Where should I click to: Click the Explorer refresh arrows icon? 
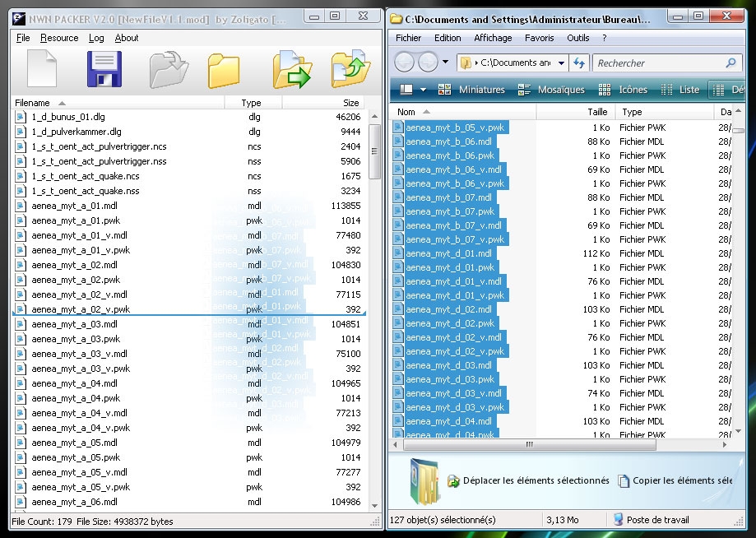[x=579, y=63]
